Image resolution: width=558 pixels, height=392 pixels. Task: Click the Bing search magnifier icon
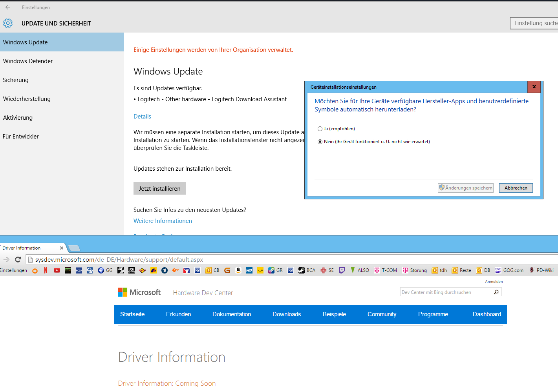[x=496, y=292]
